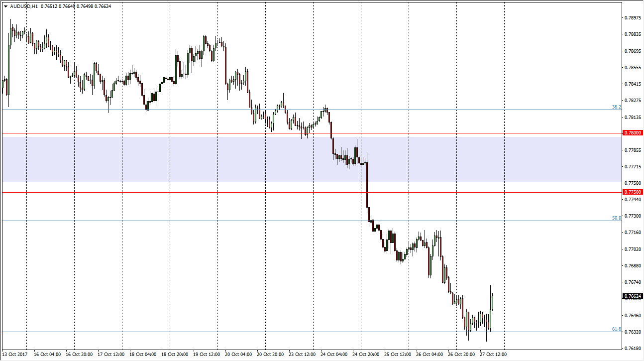This screenshot has height=361, width=644.
Task: Click the 0.78555 price scale value
Action: [x=632, y=67]
